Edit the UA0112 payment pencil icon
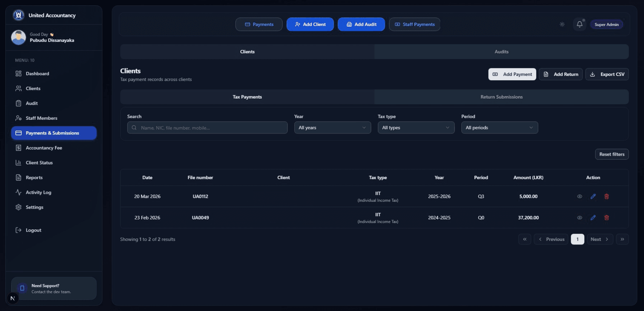The width and height of the screenshot is (644, 311). (593, 196)
